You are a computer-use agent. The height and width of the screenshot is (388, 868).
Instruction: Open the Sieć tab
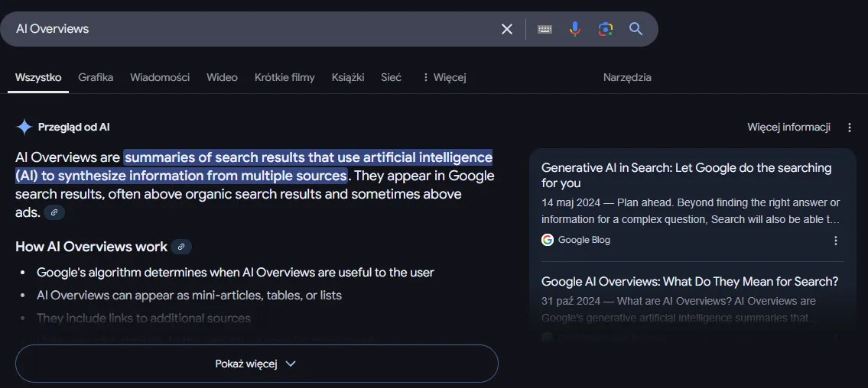[391, 77]
